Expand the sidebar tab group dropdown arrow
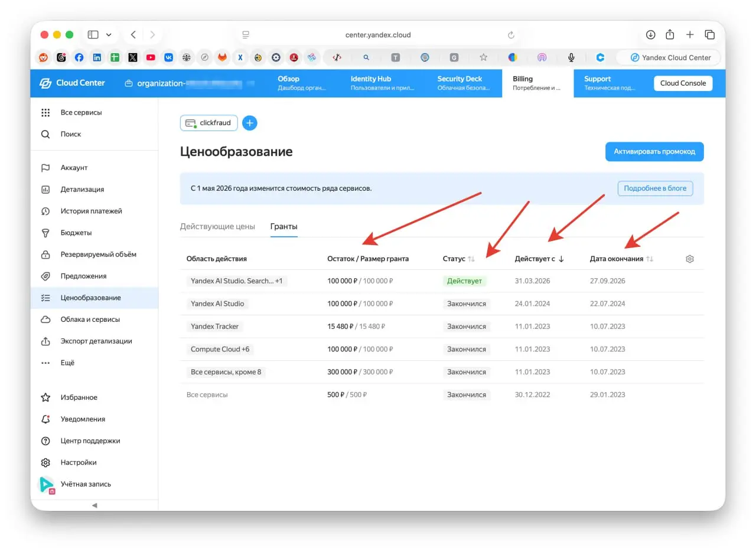The image size is (756, 551). [109, 35]
